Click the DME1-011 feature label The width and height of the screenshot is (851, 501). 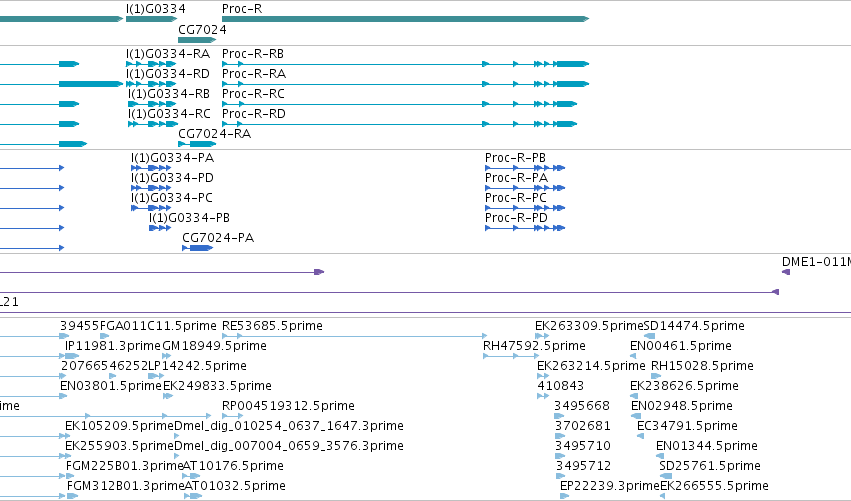816,262
